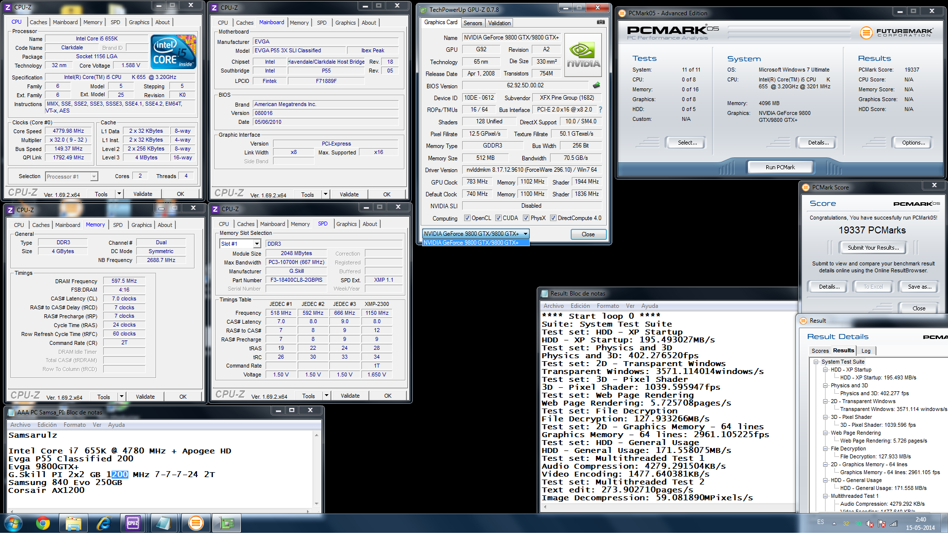Viewport: 948px width, 560px height.
Task: Click Close button in GPU-Z
Action: pos(588,234)
